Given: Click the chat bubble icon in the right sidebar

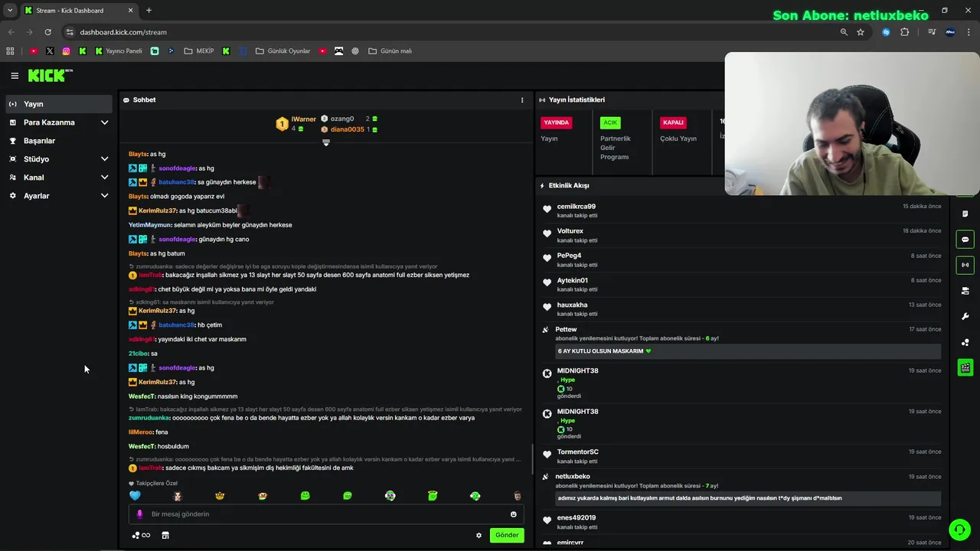Looking at the screenshot, I should click(965, 240).
